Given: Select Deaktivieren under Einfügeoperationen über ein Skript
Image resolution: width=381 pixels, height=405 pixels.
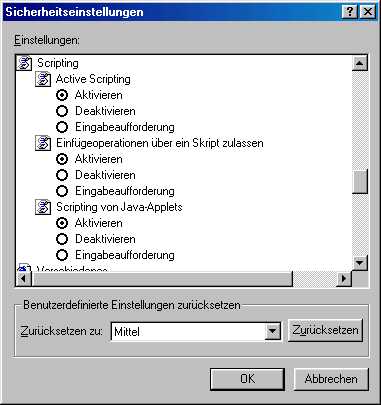Looking at the screenshot, I should (62, 175).
